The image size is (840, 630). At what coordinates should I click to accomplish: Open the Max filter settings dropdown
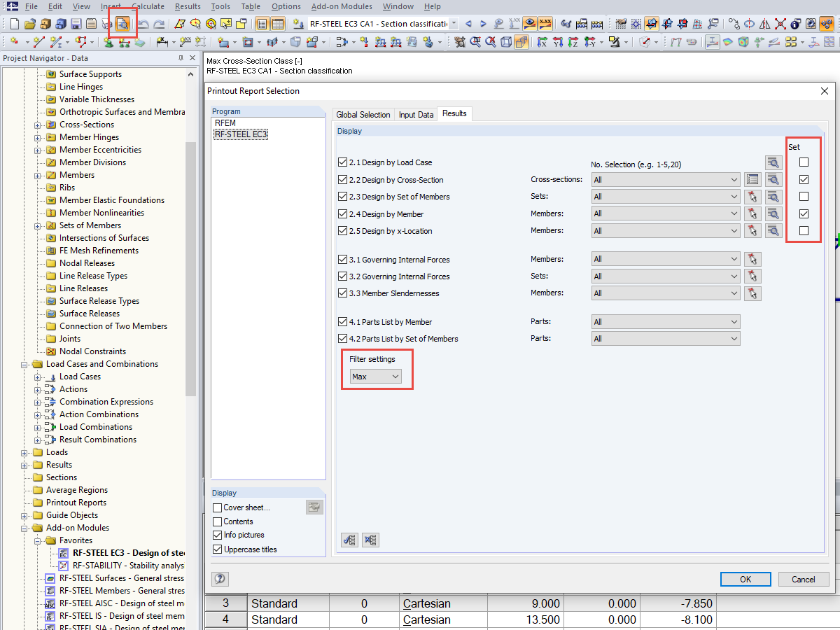[376, 376]
